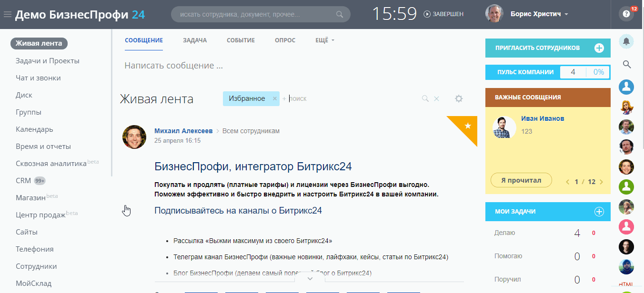Open Помогаю tasks counter row
The height and width of the screenshot is (293, 644).
548,256
